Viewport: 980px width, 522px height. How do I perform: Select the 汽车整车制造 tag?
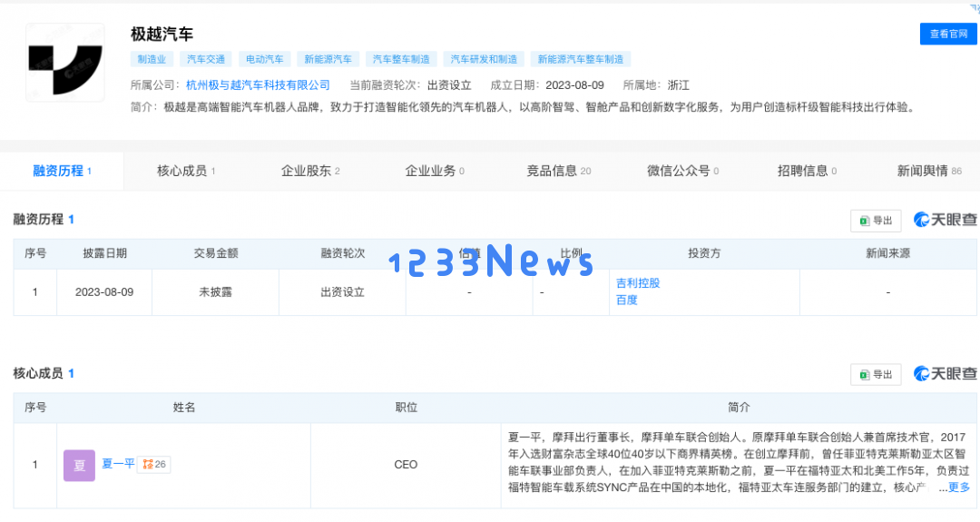click(401, 59)
